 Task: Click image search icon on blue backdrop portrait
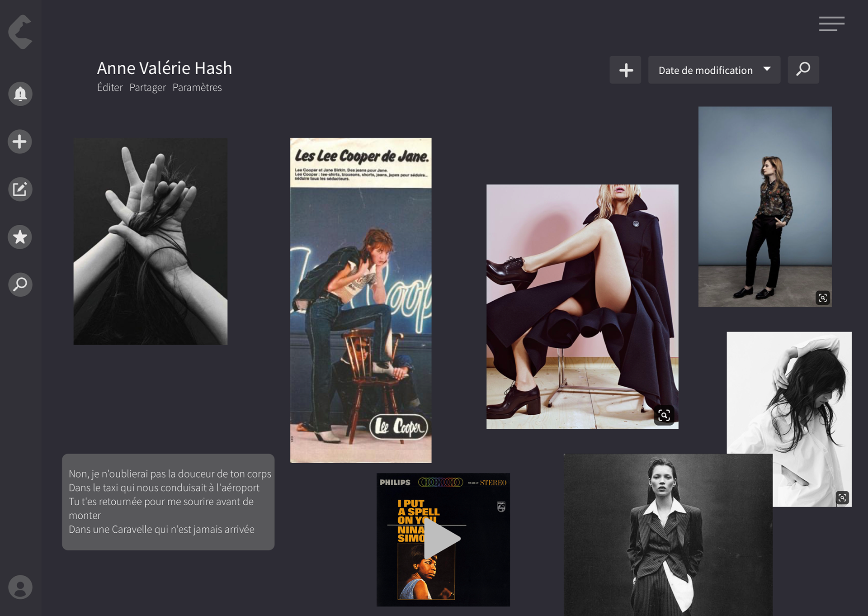823,298
